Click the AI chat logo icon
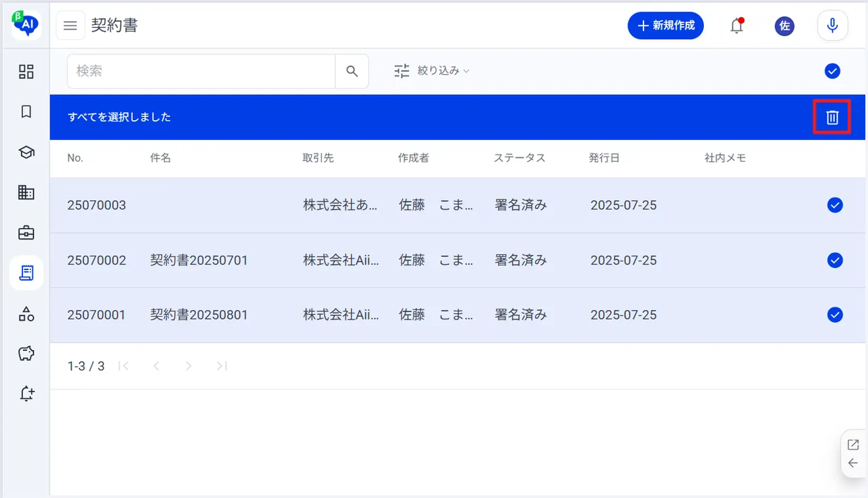This screenshot has height=498, width=868. [x=26, y=25]
